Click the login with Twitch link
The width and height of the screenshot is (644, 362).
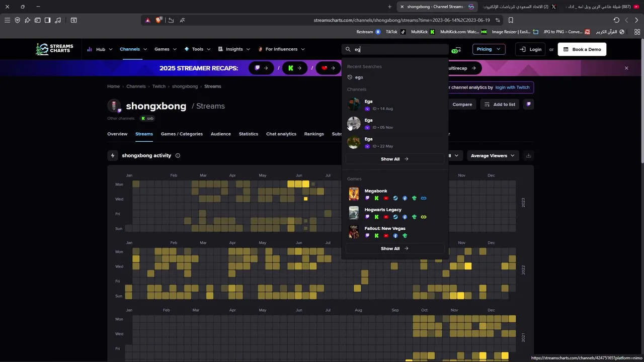click(512, 87)
